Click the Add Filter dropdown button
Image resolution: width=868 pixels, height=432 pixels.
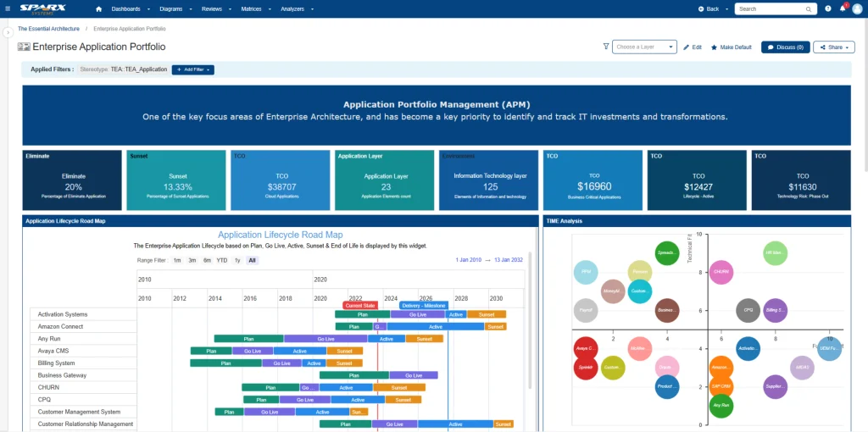192,69
